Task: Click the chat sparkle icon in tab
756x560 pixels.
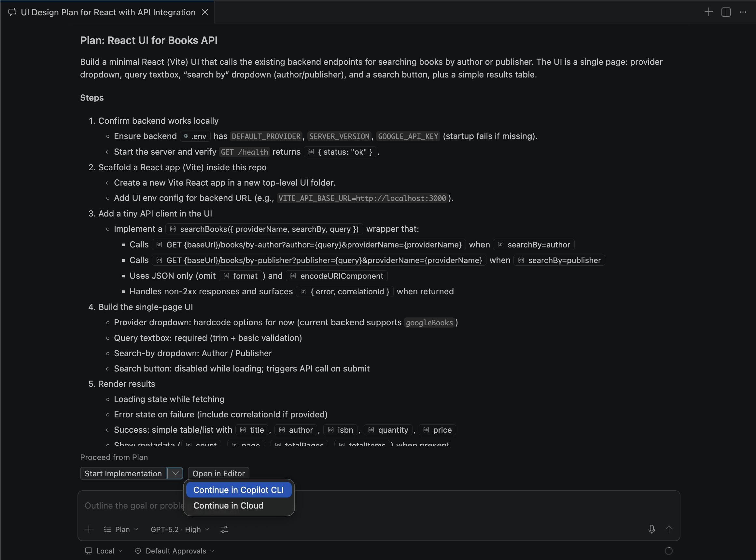Action: point(13,12)
